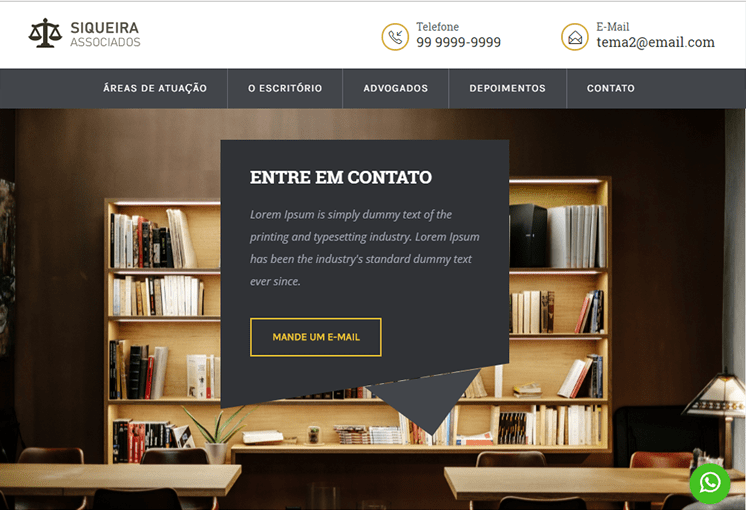Click the scales of justice logo icon
Image resolution: width=746 pixels, height=510 pixels.
pos(45,33)
